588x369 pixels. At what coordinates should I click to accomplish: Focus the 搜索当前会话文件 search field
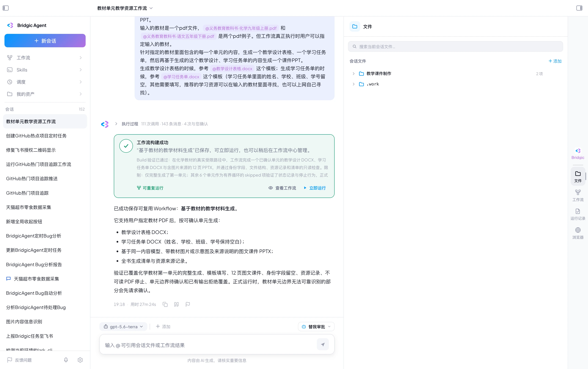point(455,46)
